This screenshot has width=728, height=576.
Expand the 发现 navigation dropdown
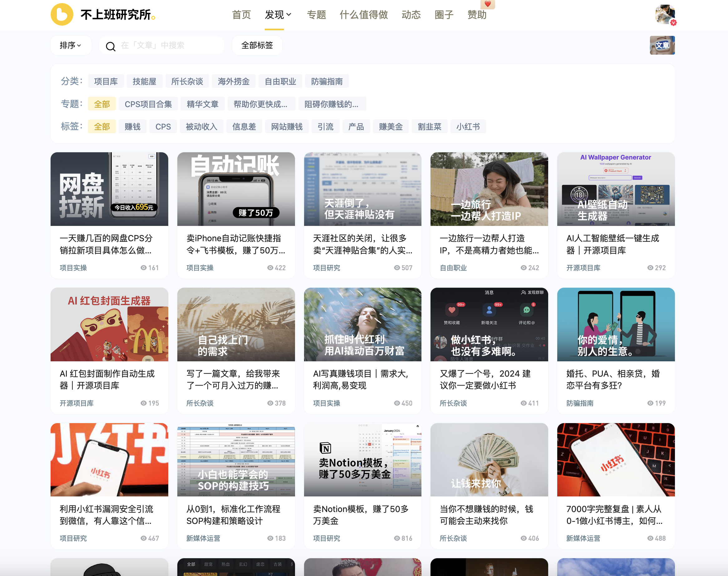278,14
